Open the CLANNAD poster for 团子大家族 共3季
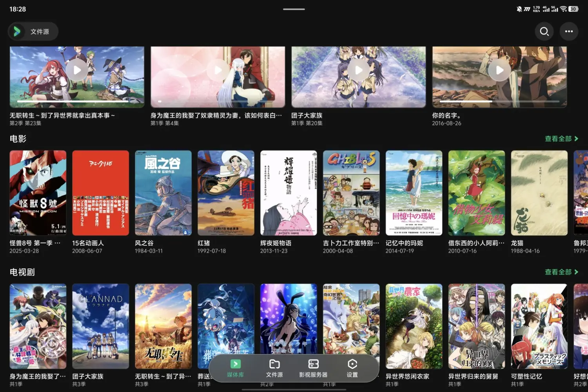Screen dimensions: 588x392 [101, 326]
